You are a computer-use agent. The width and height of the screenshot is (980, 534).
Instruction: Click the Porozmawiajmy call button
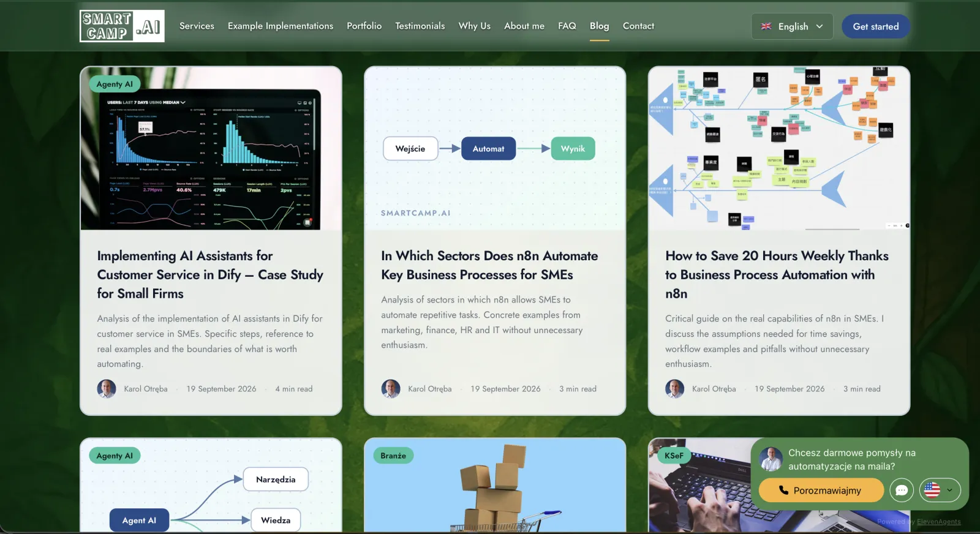coord(821,490)
